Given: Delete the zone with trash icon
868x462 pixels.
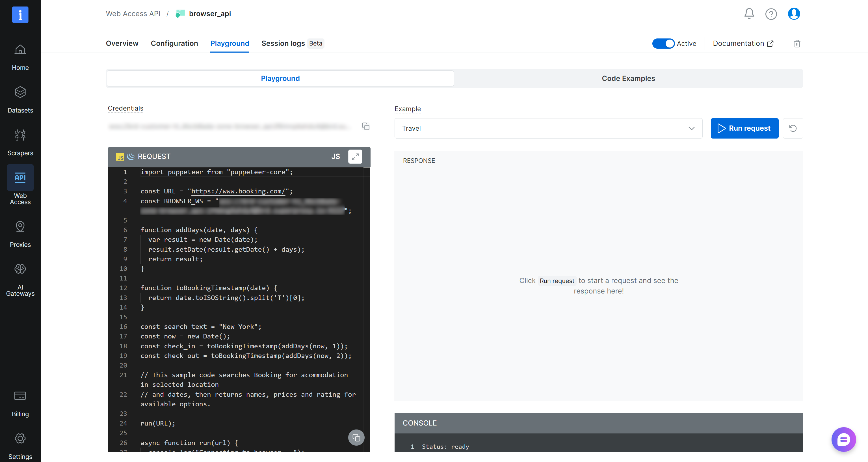Looking at the screenshot, I should [x=797, y=44].
